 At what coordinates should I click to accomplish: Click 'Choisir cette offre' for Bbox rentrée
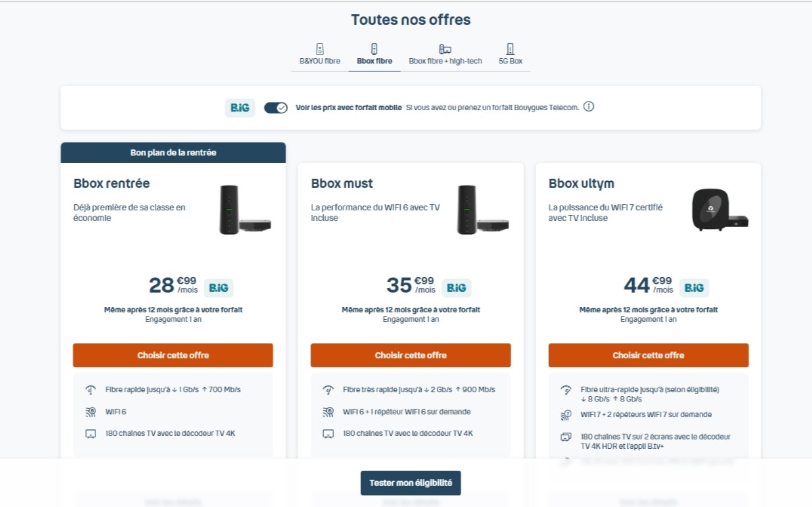pos(173,355)
